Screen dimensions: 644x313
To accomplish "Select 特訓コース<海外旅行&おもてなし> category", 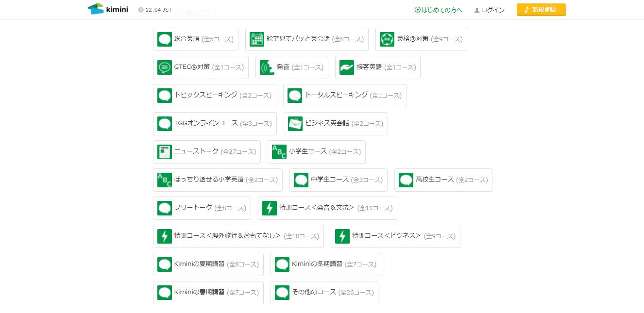I will point(238,236).
